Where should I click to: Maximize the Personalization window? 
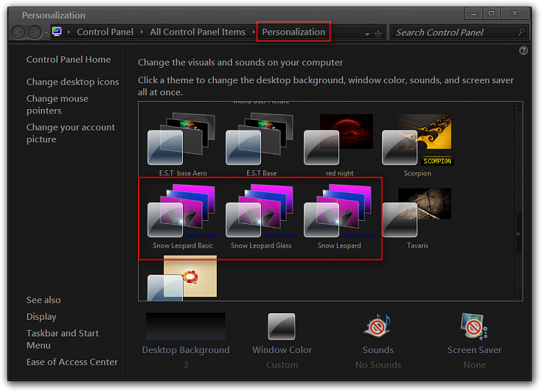[x=491, y=14]
